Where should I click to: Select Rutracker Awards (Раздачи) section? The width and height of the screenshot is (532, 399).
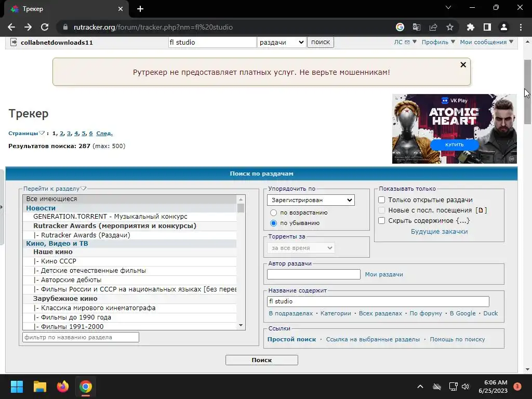(129, 235)
